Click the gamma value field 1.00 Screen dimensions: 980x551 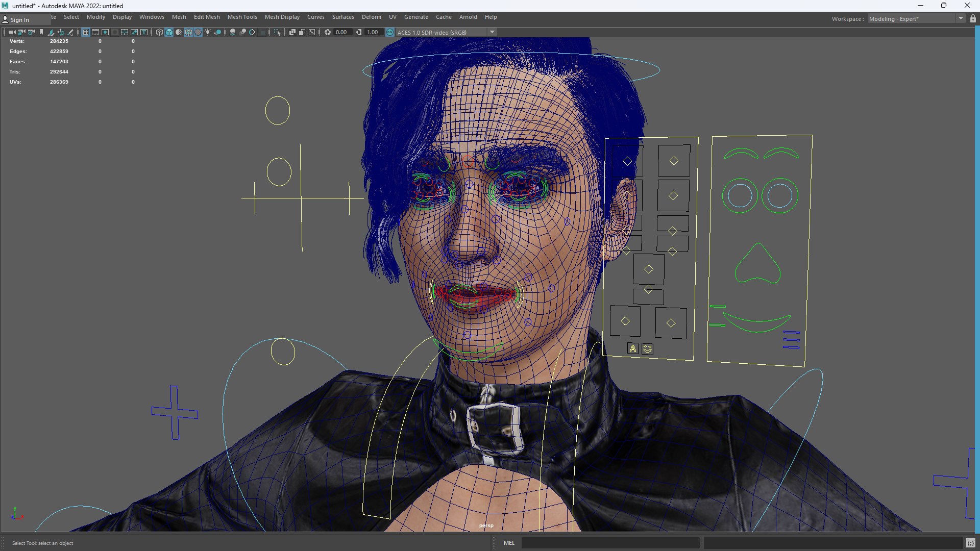(373, 32)
